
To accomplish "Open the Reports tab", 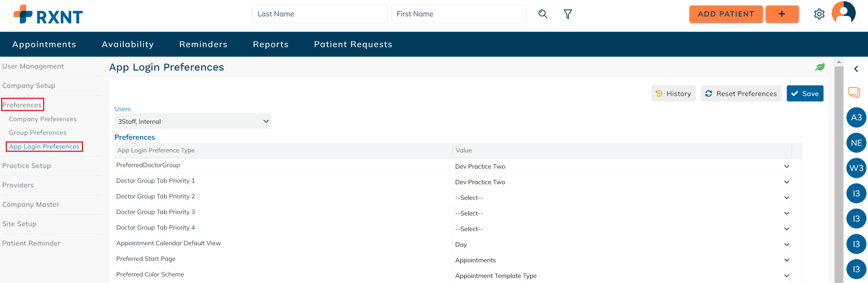I will [x=270, y=44].
